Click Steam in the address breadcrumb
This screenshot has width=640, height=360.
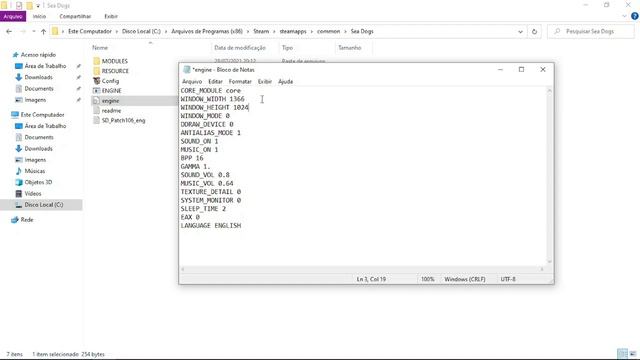(261, 31)
